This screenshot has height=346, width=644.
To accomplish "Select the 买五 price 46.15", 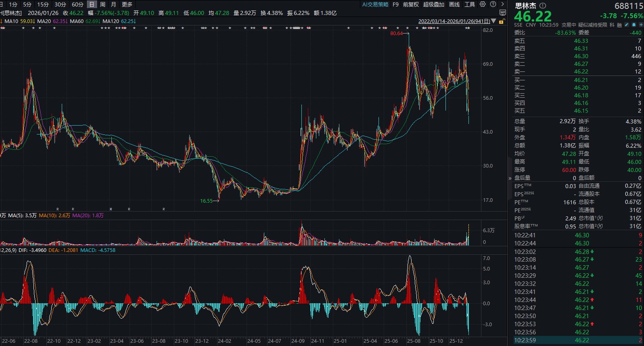I will (x=581, y=111).
